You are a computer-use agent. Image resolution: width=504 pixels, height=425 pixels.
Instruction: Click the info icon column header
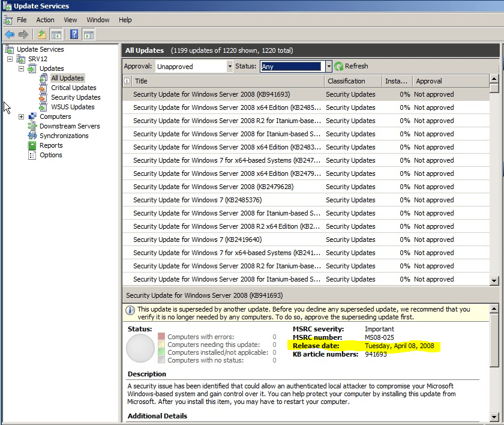127,81
